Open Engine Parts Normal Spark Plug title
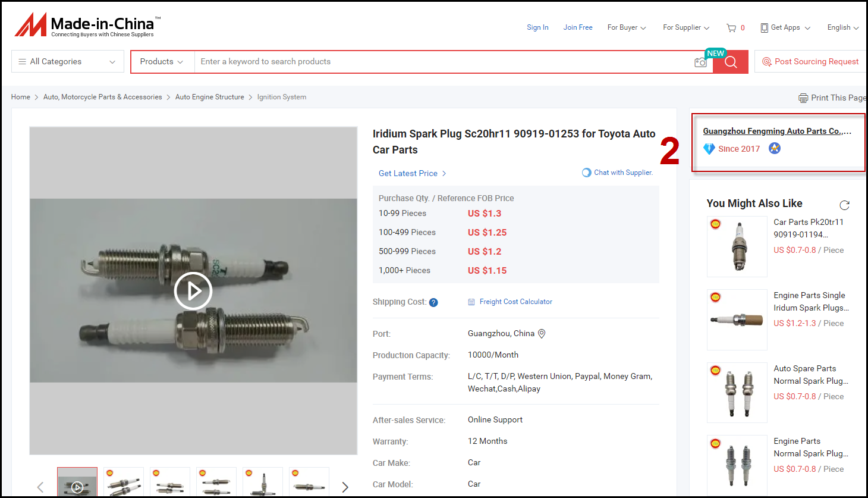Viewport: 868px width, 498px height. coord(811,447)
